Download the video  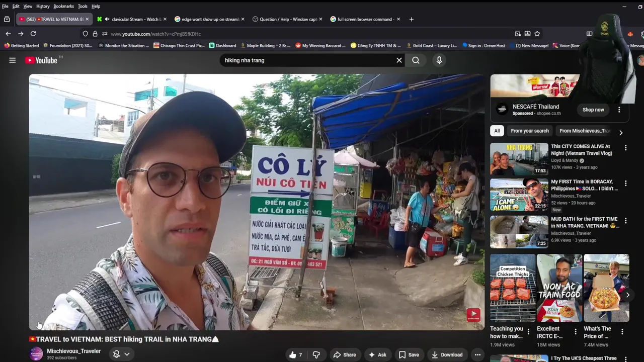coord(447,354)
